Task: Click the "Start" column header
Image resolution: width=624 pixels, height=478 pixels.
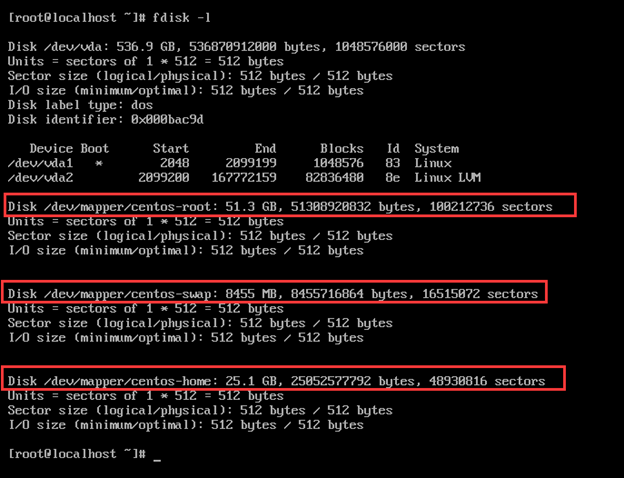Action: point(171,149)
